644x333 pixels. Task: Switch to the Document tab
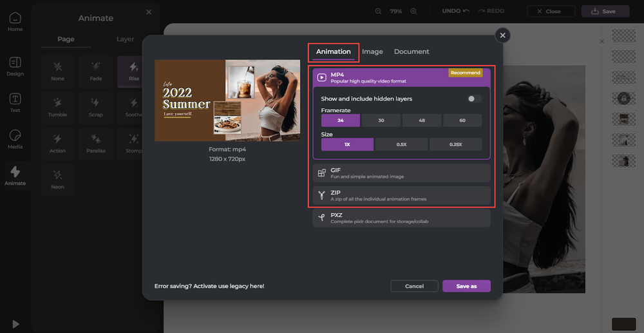[412, 52]
